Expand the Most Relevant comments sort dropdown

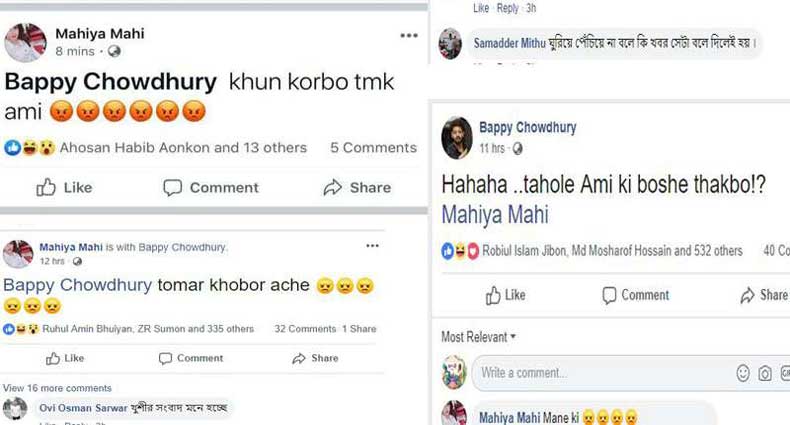click(x=479, y=337)
